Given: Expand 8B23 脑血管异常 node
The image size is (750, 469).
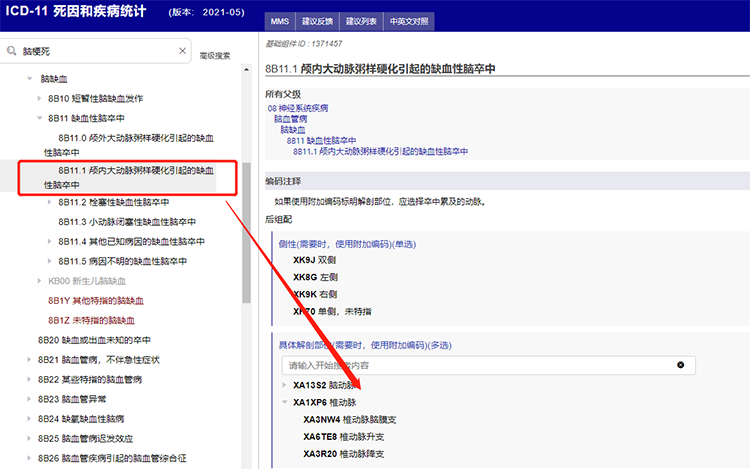Looking at the screenshot, I should tap(29, 399).
